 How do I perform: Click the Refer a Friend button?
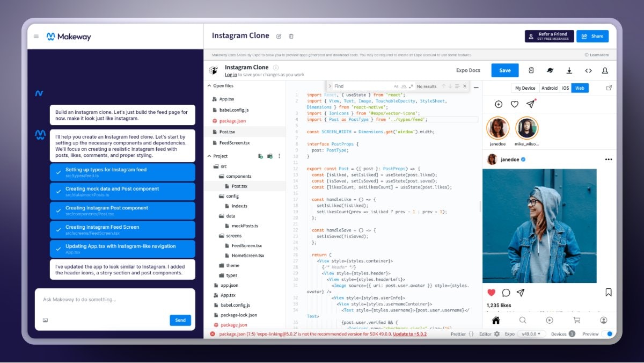tap(550, 37)
